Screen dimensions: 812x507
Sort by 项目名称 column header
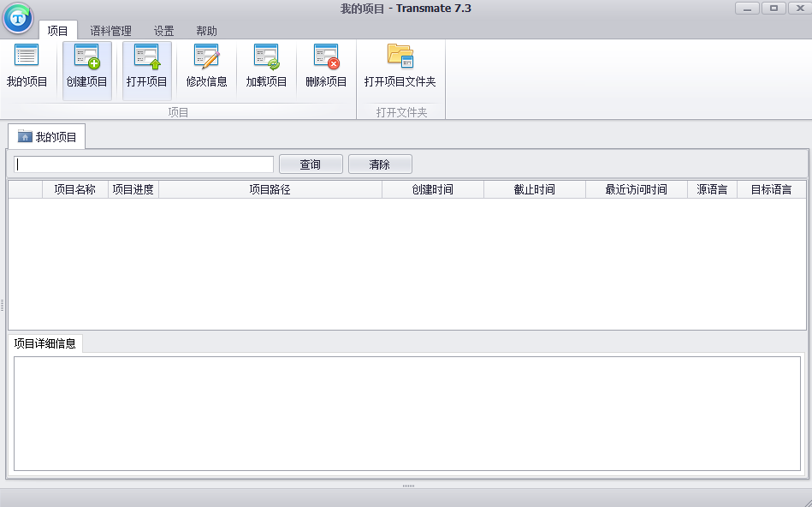(x=74, y=189)
